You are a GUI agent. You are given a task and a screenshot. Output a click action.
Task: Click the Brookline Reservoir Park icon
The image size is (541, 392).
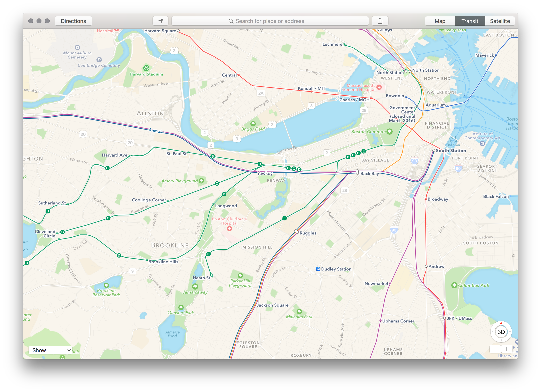pyautogui.click(x=106, y=285)
